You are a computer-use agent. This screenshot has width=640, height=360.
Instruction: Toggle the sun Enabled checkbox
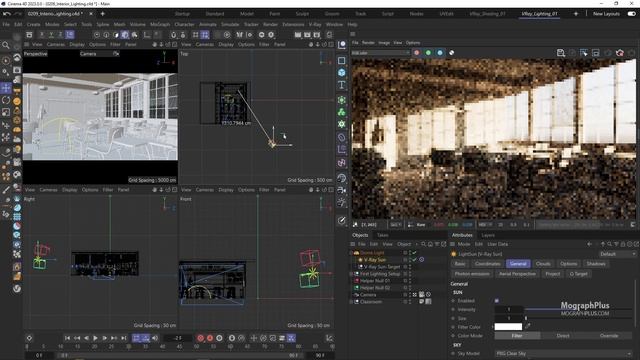pyautogui.click(x=497, y=301)
